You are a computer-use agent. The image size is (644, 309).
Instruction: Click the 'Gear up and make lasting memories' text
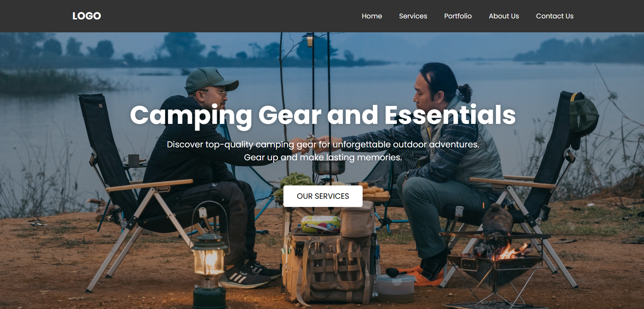coord(323,157)
